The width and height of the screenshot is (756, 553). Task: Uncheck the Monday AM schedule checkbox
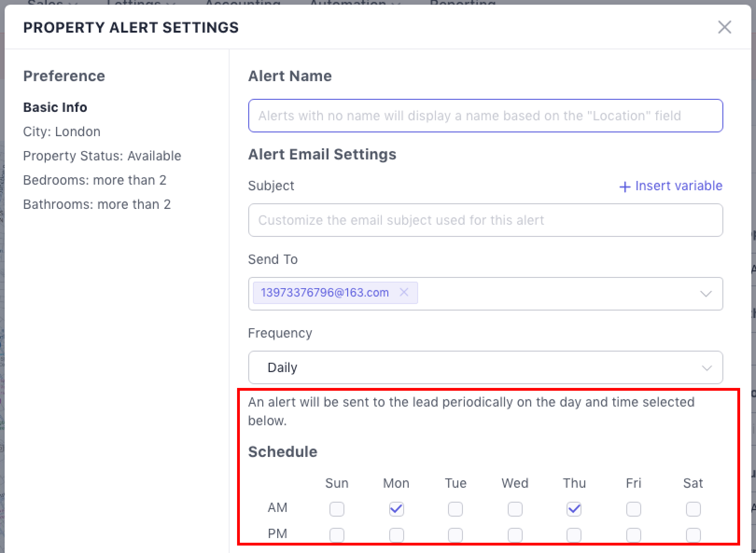coord(396,509)
